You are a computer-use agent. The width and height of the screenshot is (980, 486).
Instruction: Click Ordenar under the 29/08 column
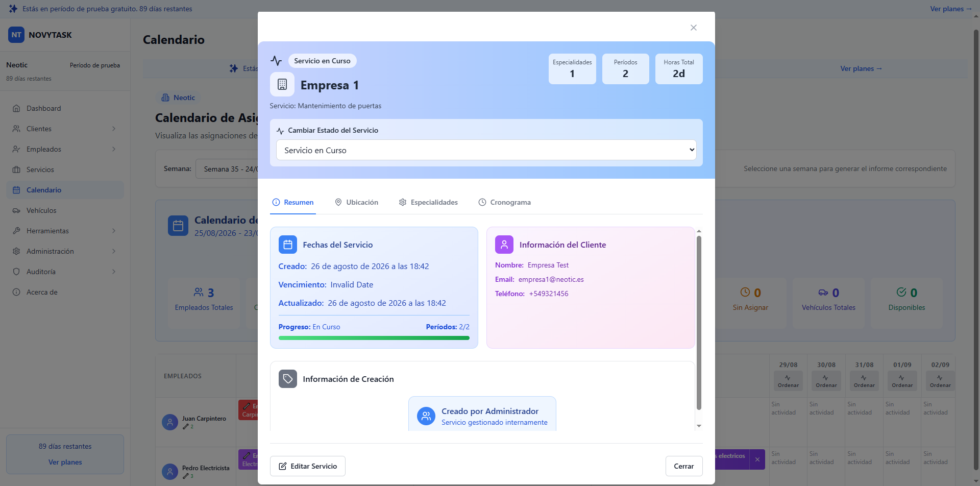(788, 381)
